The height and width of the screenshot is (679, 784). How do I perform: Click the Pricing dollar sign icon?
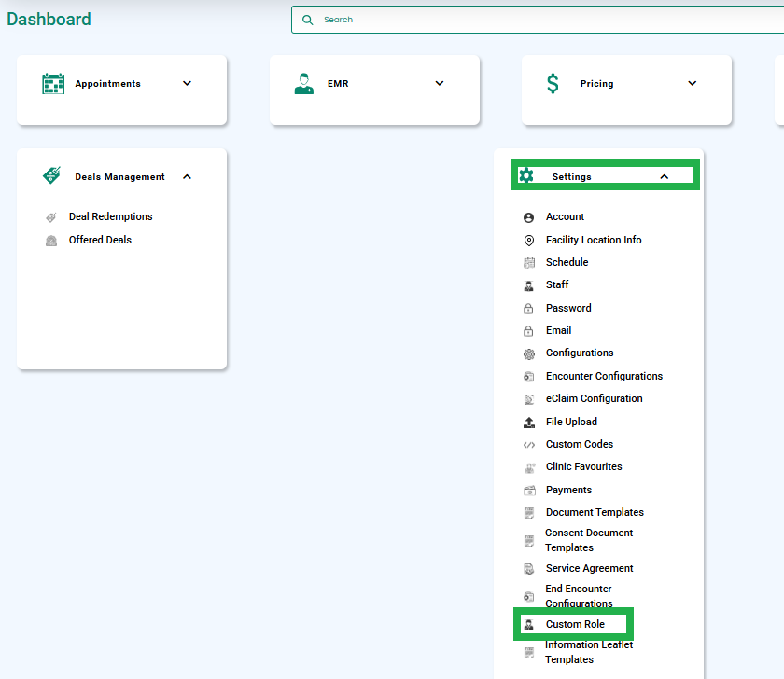(553, 83)
